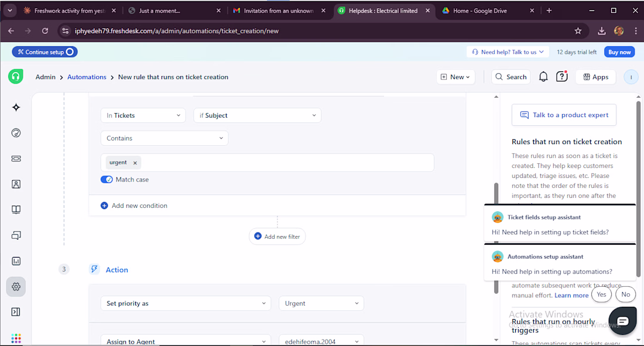Open the notifications bell
The image size is (644, 346).
[543, 77]
